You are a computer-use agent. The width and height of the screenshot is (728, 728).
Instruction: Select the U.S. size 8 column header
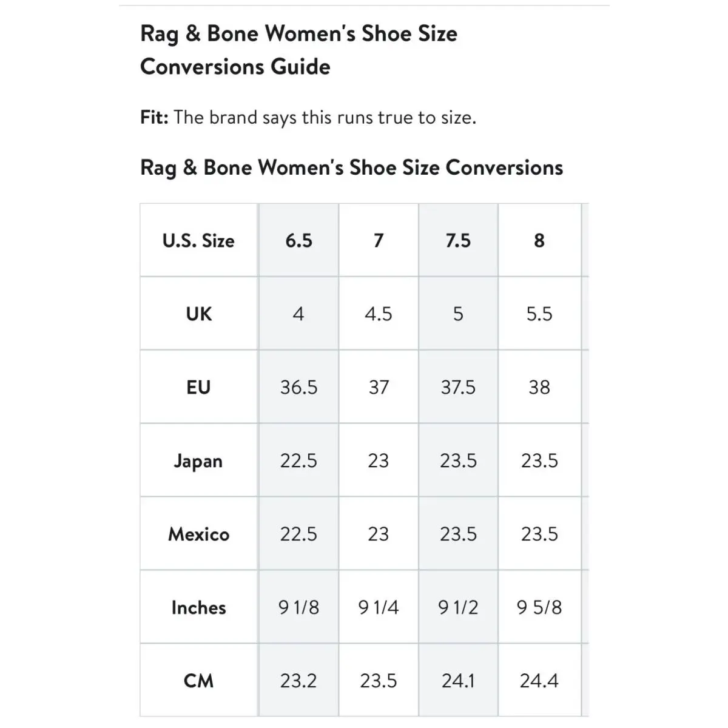pyautogui.click(x=539, y=241)
